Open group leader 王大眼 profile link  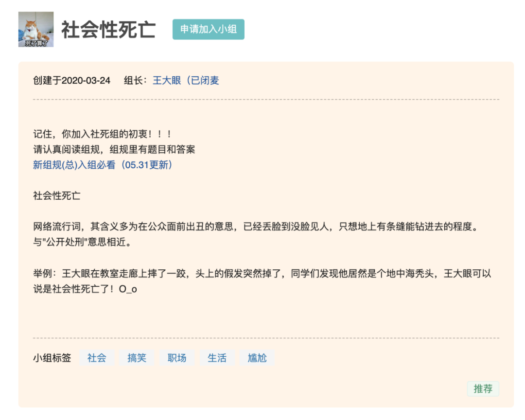point(186,80)
